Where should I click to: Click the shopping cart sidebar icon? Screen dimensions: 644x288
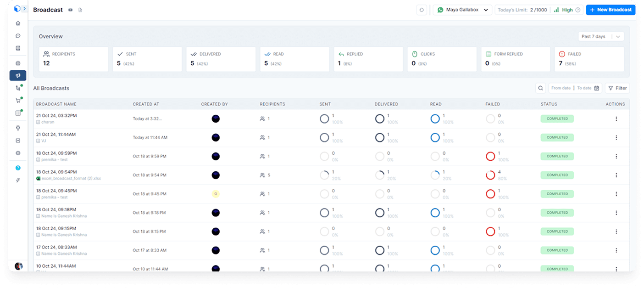tap(18, 101)
